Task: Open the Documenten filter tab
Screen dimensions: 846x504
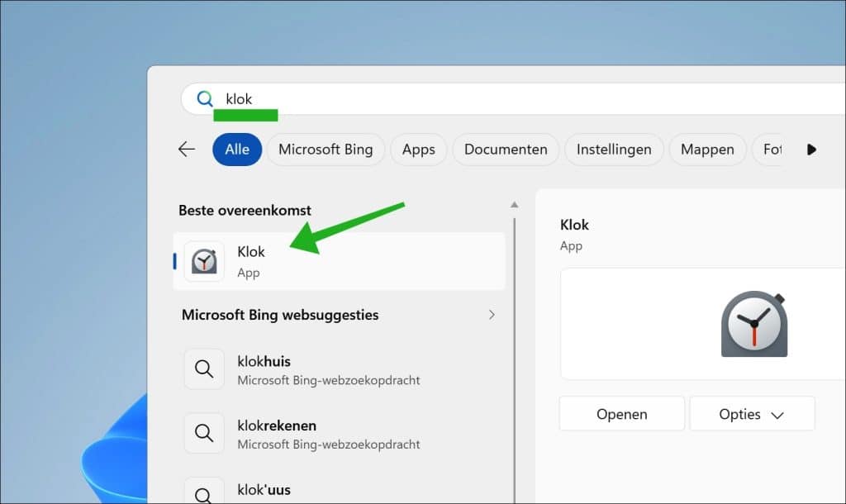Action: tap(506, 149)
